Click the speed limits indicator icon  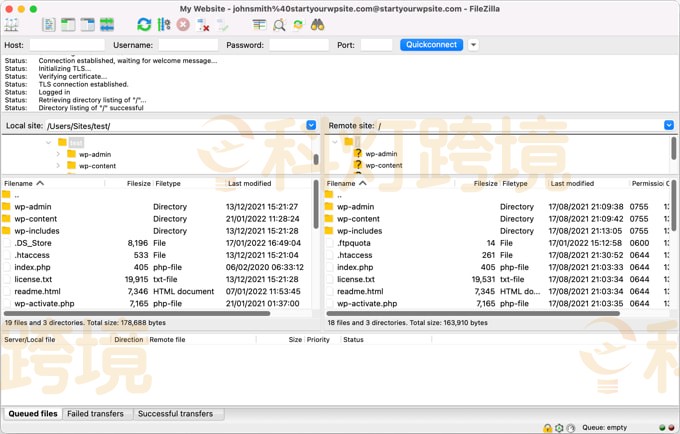point(571,428)
